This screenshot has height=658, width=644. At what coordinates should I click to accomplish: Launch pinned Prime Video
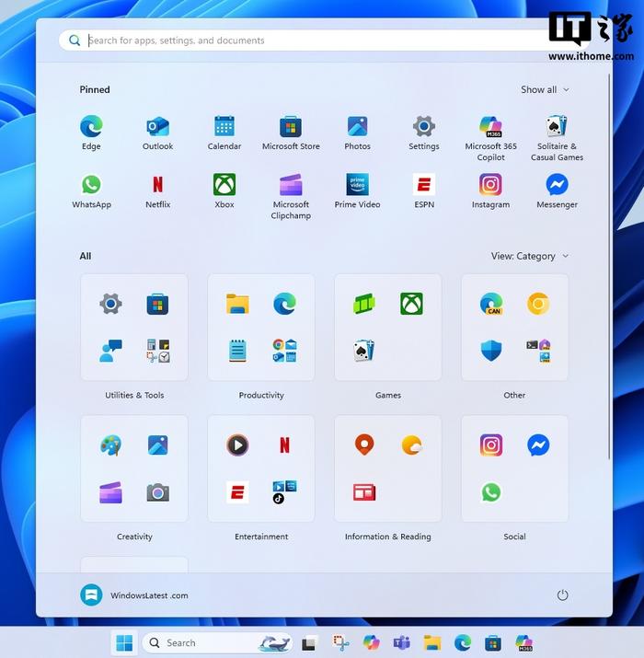[x=358, y=190]
